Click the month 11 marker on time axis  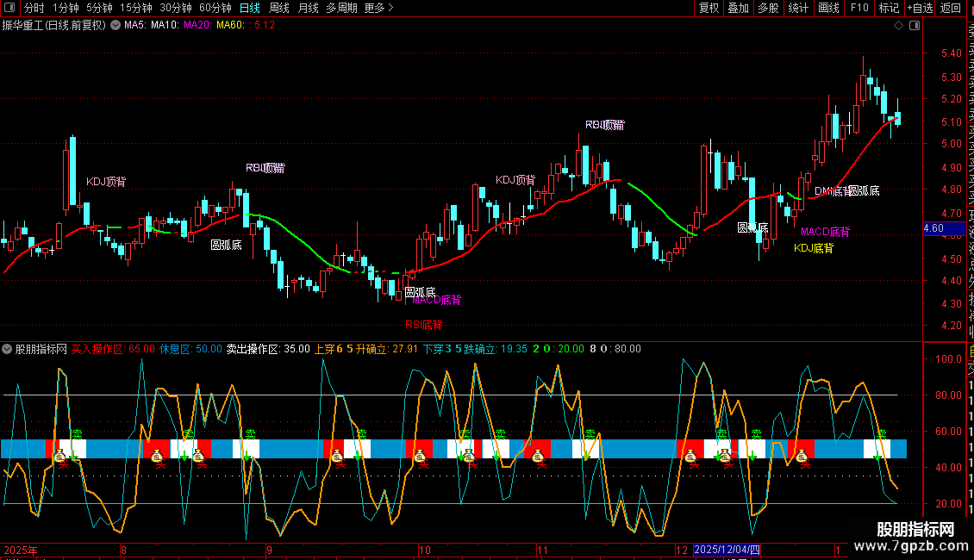point(542,550)
